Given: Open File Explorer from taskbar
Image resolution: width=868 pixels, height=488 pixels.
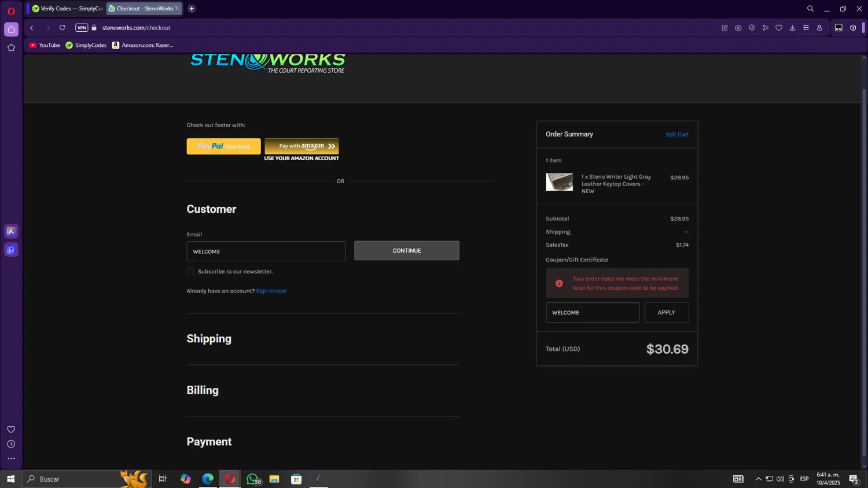Looking at the screenshot, I should [274, 479].
